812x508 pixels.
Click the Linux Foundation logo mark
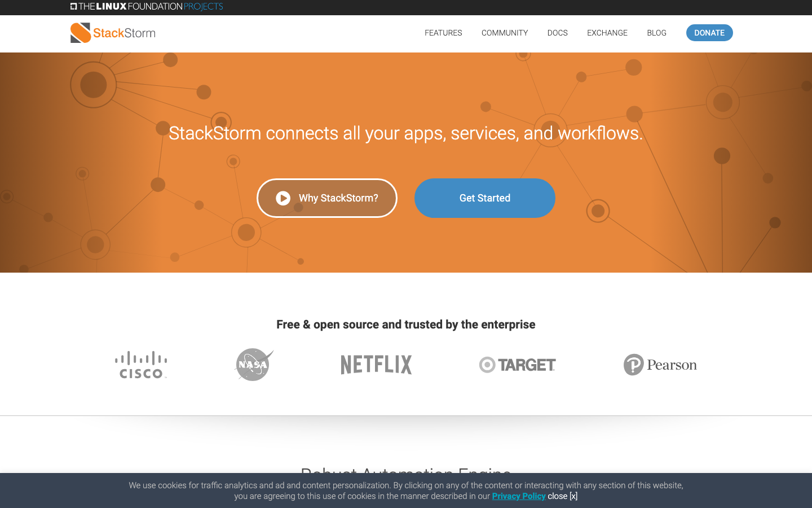click(x=73, y=7)
